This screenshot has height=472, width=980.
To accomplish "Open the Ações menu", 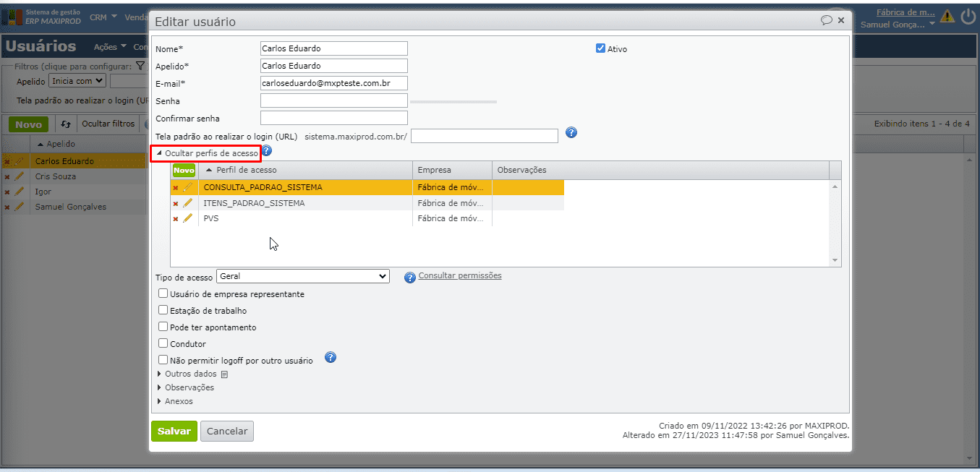I will click(x=110, y=47).
